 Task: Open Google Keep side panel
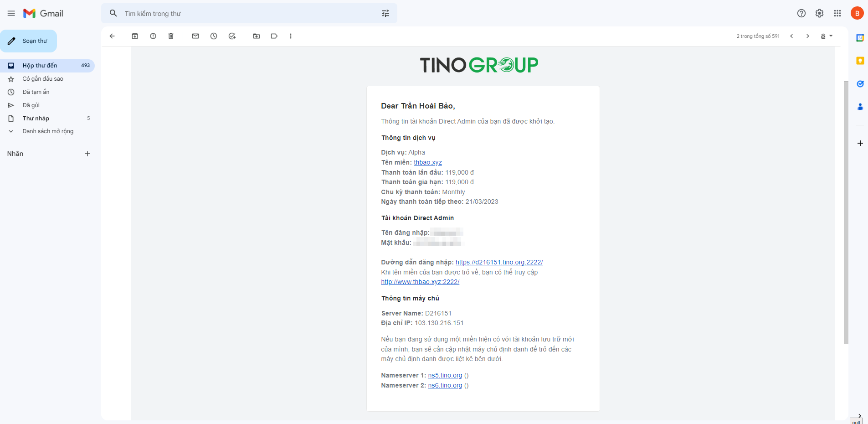pyautogui.click(x=860, y=61)
